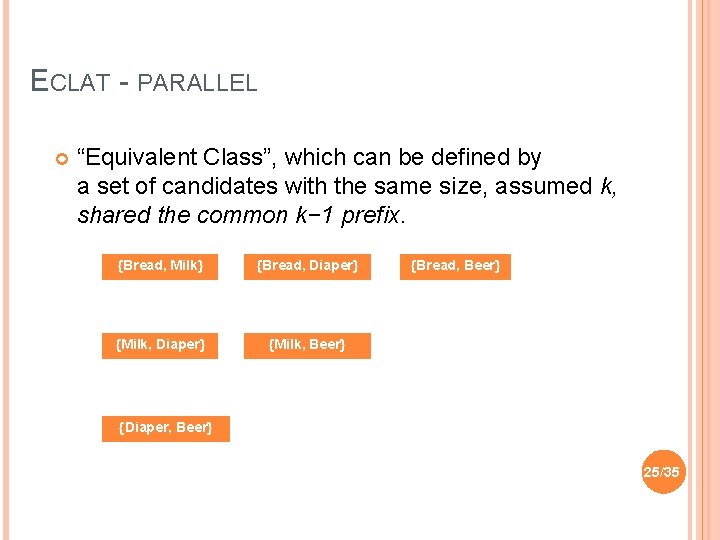Select the {Bread, Diaper} itemset box

click(x=308, y=266)
